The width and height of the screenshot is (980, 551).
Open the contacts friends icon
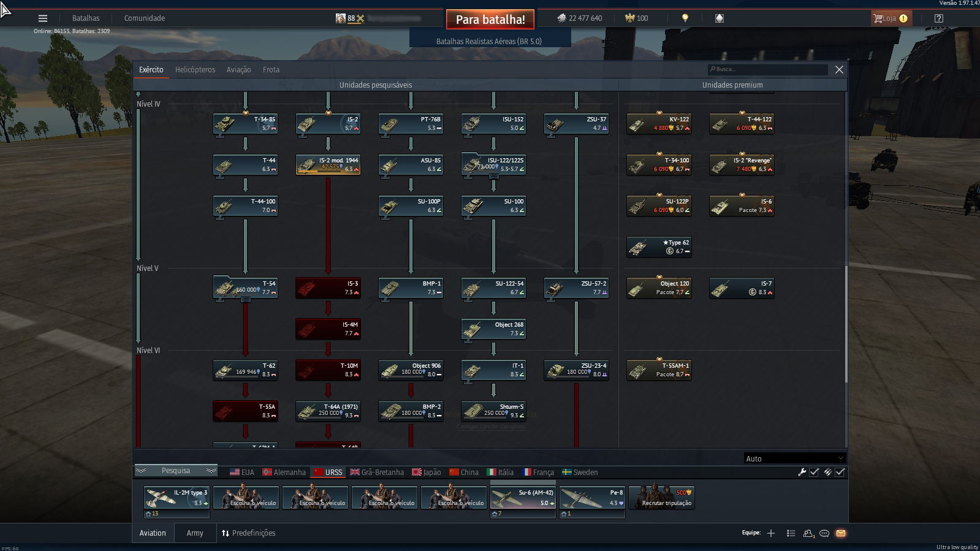click(808, 533)
